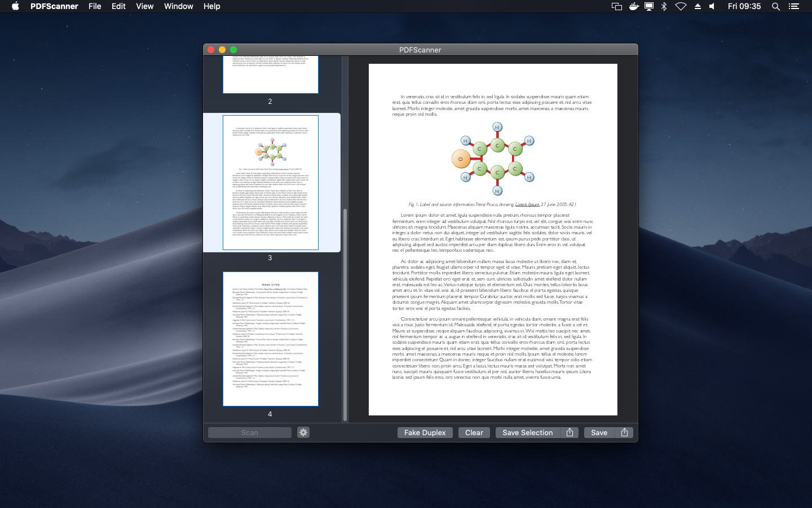
Task: Click the eject icon in the menu bar
Action: click(x=698, y=6)
